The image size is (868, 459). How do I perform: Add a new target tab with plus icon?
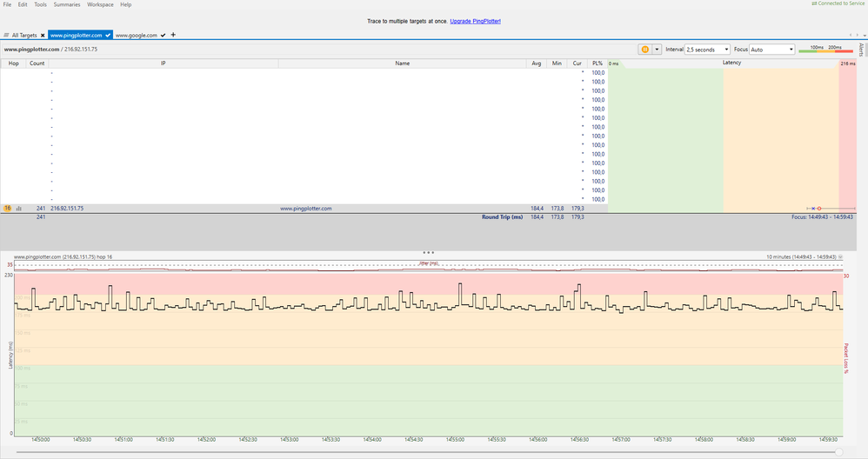pos(173,35)
